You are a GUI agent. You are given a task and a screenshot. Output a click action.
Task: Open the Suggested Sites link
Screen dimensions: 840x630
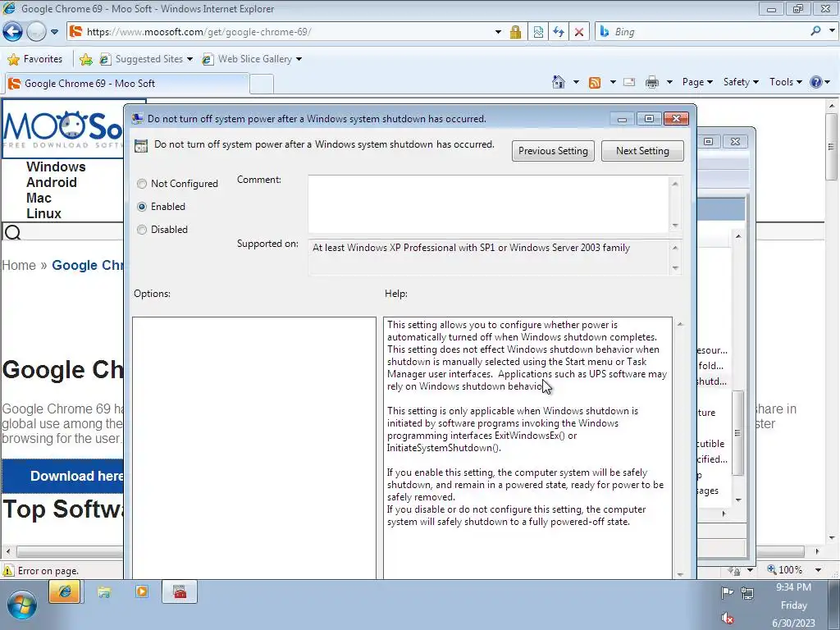pos(146,59)
